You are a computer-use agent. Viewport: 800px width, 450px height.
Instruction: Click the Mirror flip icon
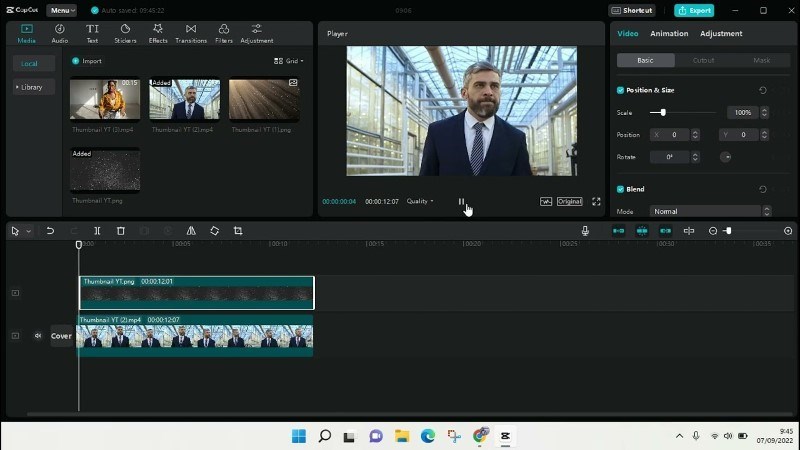[191, 231]
